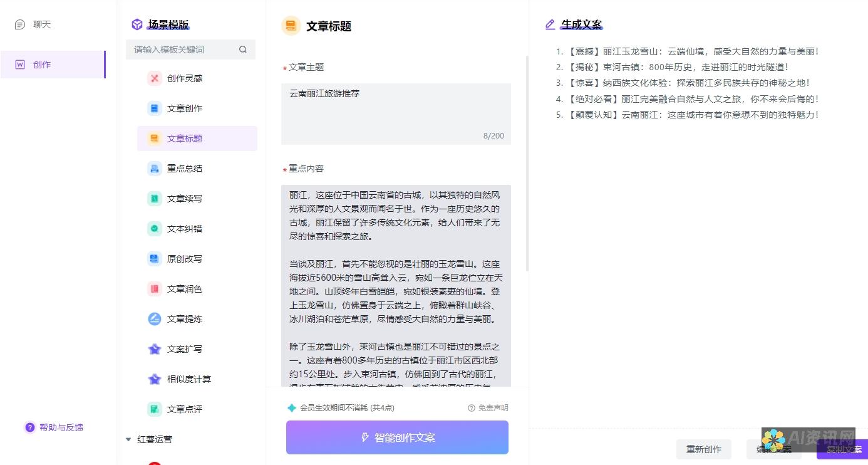
Task: Click inside the 重点内容 text area
Action: click(396, 286)
